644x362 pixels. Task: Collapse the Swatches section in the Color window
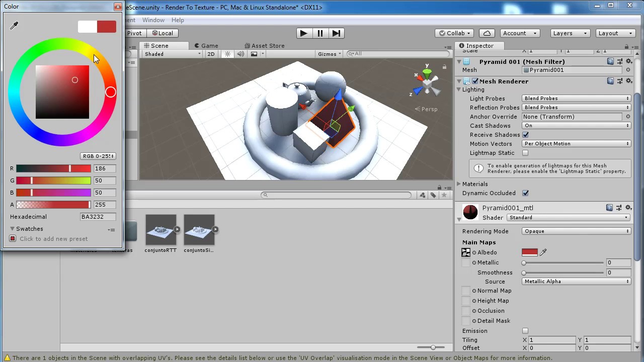coord(13,229)
